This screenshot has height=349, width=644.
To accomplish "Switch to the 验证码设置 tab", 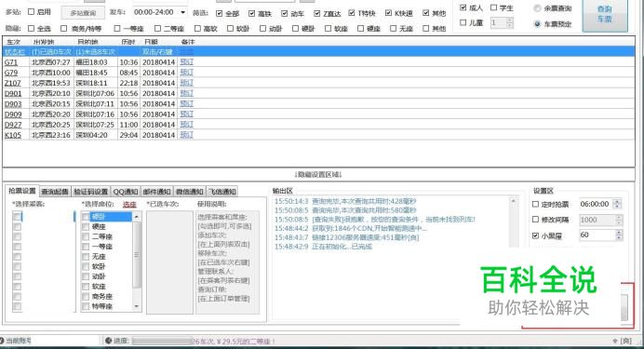I will point(91,192).
